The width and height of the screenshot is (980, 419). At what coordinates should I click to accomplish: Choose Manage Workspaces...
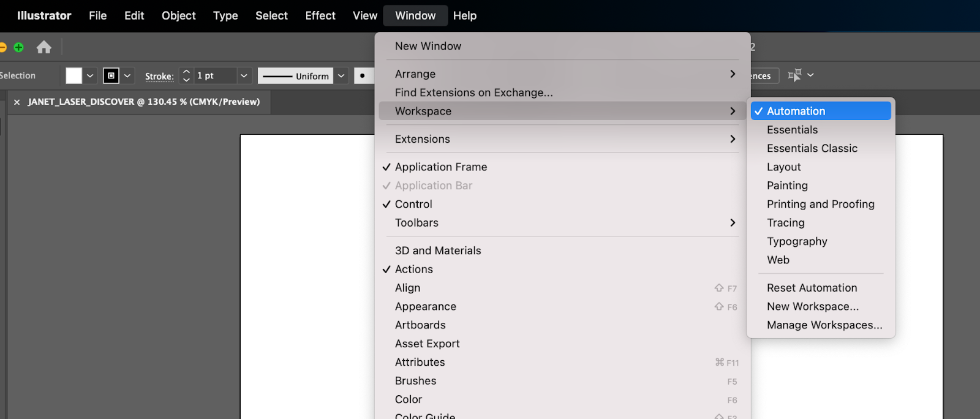click(821, 325)
